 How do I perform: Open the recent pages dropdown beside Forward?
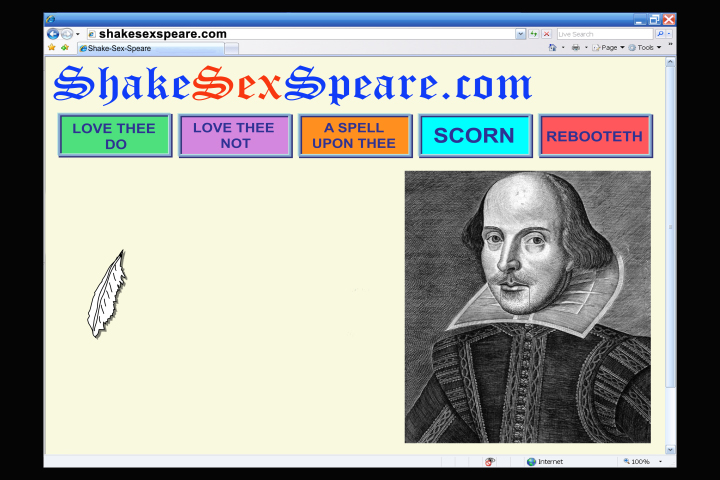pos(78,34)
